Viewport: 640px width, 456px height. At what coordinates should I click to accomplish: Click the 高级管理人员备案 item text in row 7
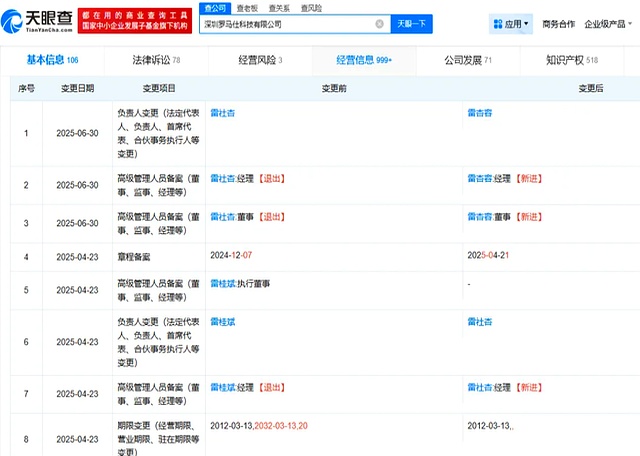[158, 394]
